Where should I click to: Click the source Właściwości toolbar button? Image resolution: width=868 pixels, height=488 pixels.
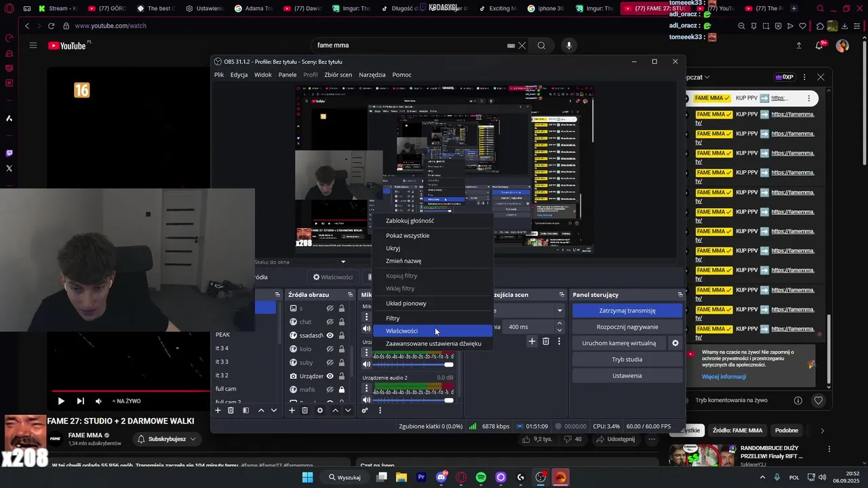(332, 277)
